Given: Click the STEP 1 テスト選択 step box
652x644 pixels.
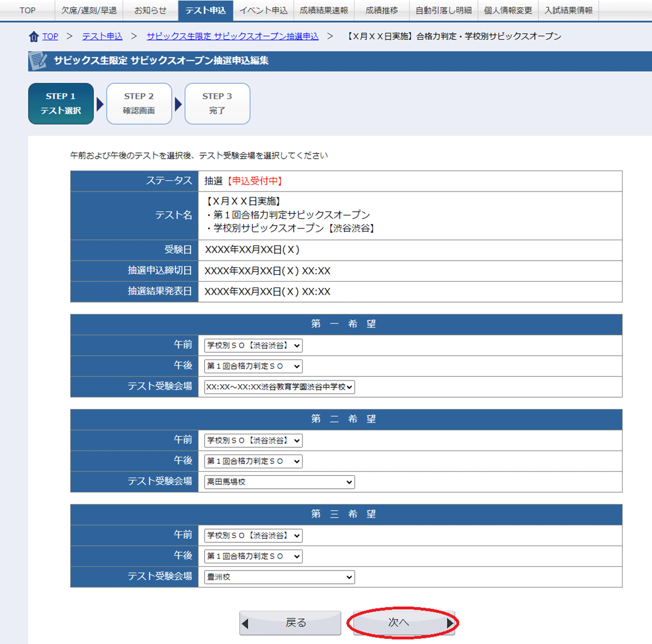Looking at the screenshot, I should [x=61, y=104].
